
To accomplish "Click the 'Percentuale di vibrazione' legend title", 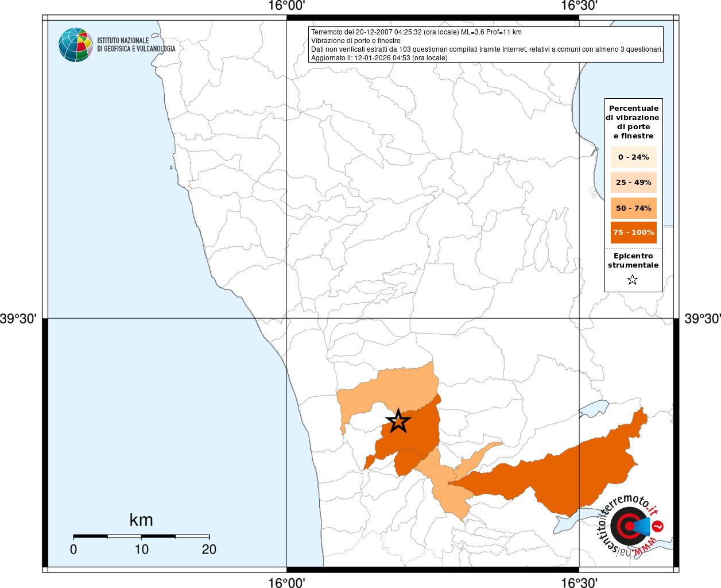I will [x=633, y=122].
